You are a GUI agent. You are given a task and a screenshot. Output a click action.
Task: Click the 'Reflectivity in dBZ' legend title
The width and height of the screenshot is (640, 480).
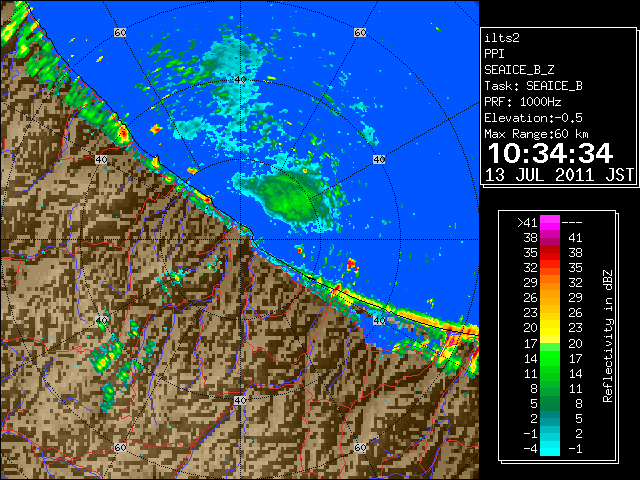pos(607,336)
